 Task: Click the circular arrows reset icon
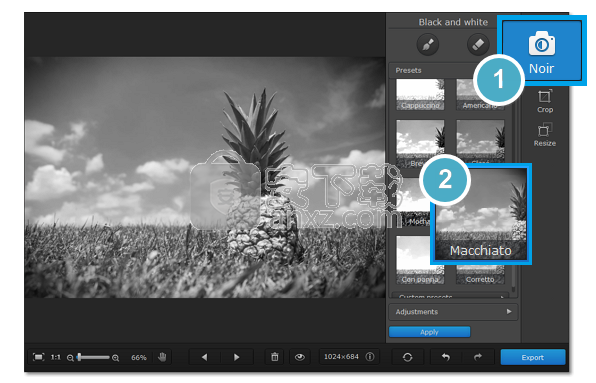click(407, 357)
